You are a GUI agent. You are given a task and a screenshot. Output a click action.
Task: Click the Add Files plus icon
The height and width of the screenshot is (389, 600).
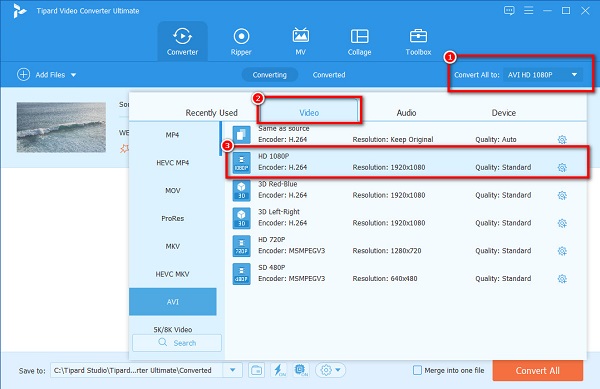(x=23, y=75)
